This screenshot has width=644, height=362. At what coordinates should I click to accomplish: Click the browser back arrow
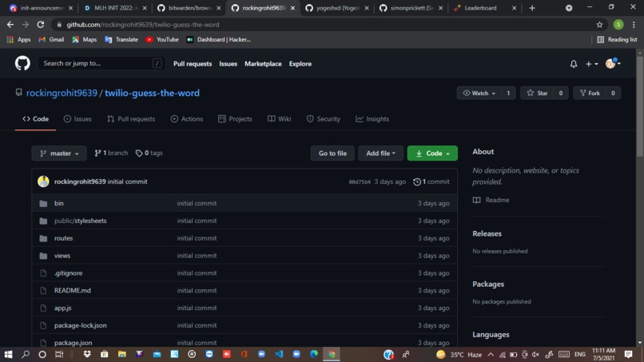10,25
